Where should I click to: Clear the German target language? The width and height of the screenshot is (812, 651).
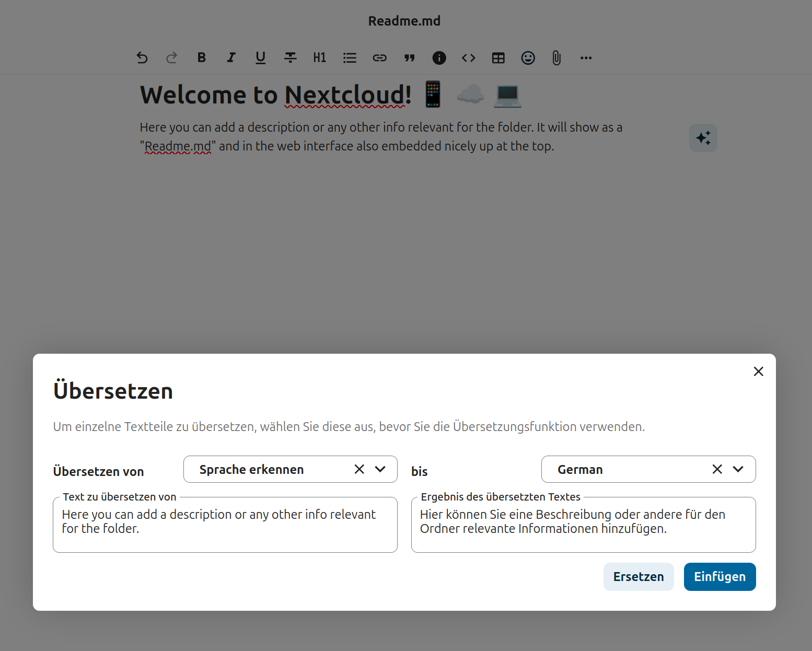pos(717,469)
